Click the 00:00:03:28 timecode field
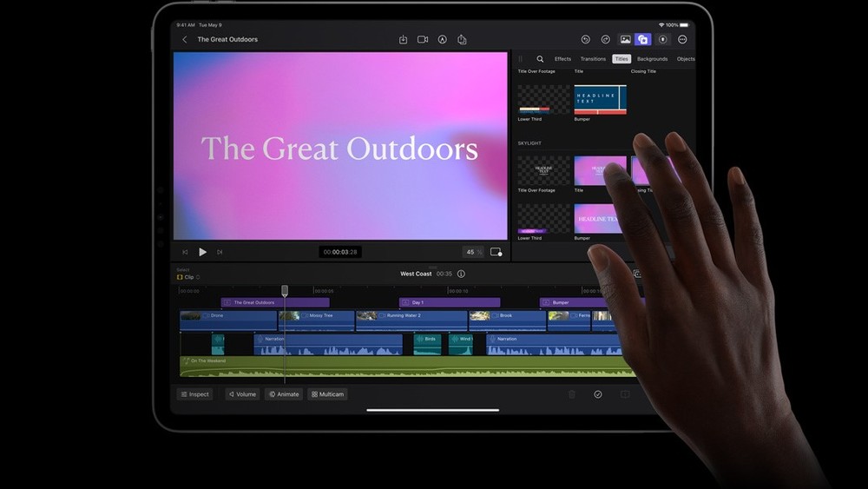868x489 pixels. click(340, 252)
